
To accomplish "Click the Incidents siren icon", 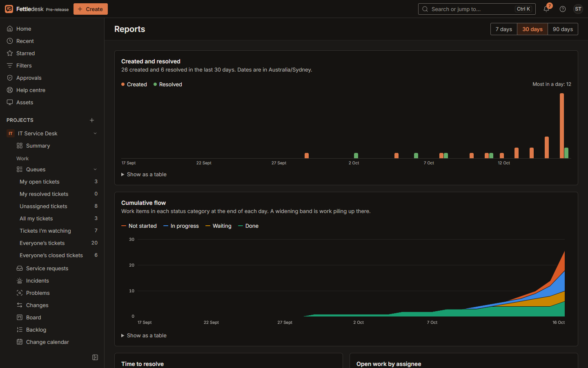I will coord(20,280).
